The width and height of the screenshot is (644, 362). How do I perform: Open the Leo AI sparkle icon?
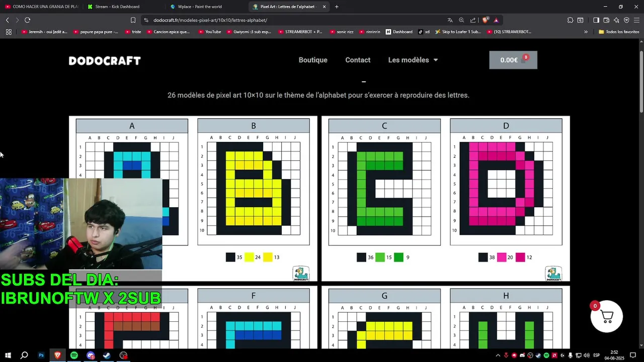[616, 20]
